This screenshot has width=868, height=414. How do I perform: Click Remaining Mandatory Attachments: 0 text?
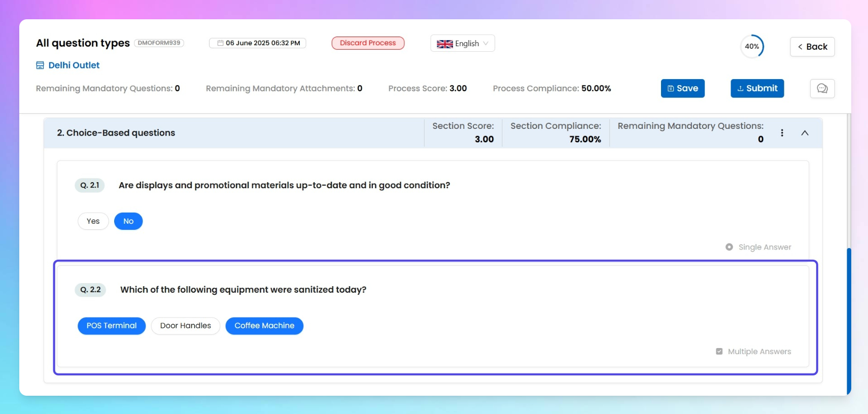click(284, 88)
